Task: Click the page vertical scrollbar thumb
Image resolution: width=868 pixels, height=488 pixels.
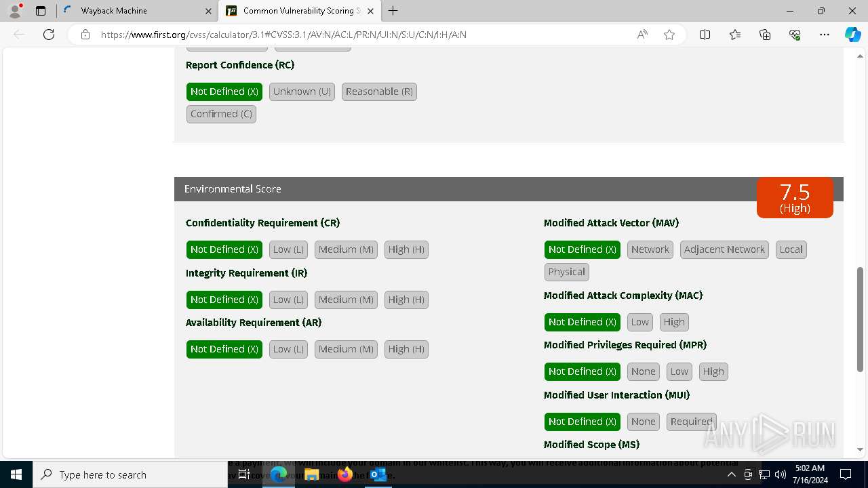Action: click(x=861, y=319)
